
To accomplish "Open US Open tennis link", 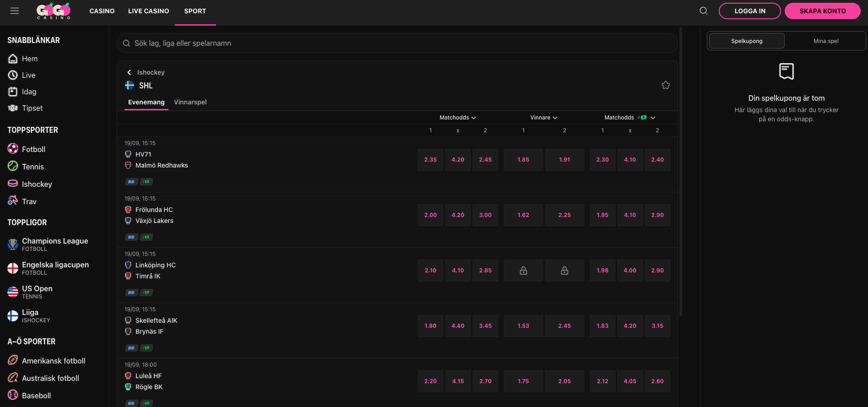I will pos(30,292).
